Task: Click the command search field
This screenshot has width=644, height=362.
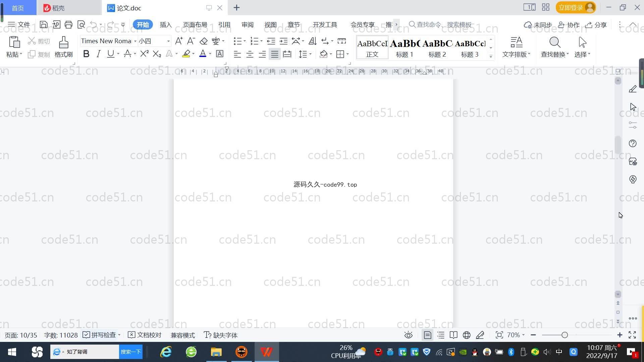Action: [x=440, y=24]
